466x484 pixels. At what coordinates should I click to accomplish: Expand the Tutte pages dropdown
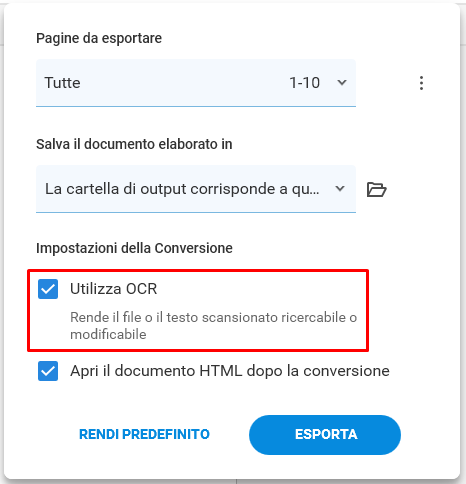point(196,83)
